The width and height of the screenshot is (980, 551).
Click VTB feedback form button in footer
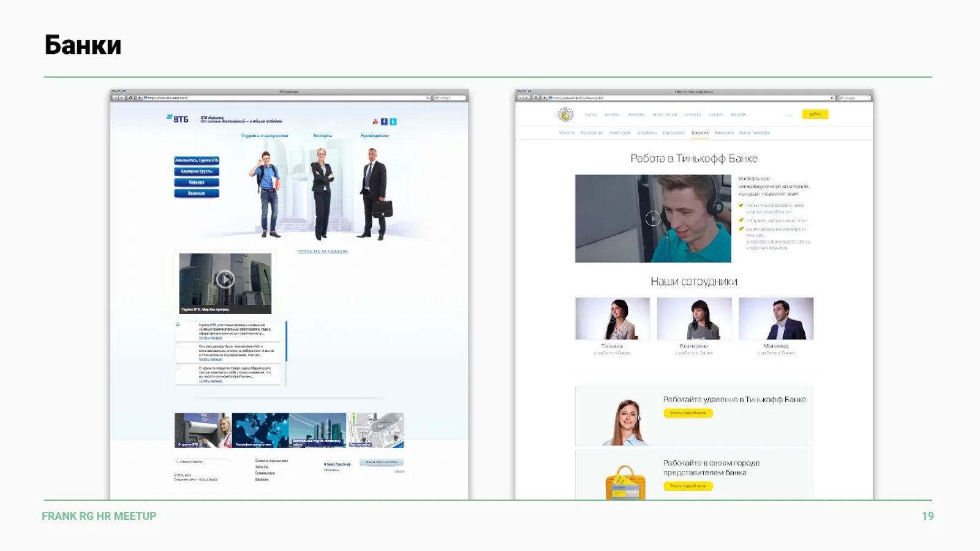[382, 462]
